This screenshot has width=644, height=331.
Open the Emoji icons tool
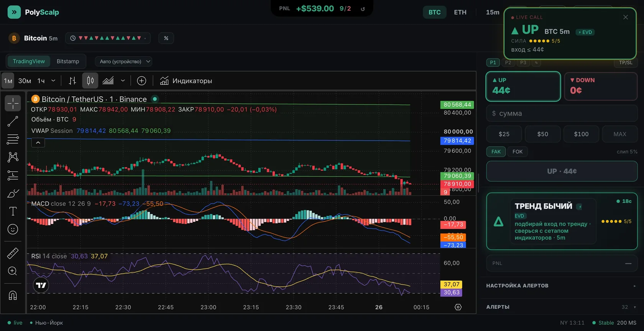point(13,229)
